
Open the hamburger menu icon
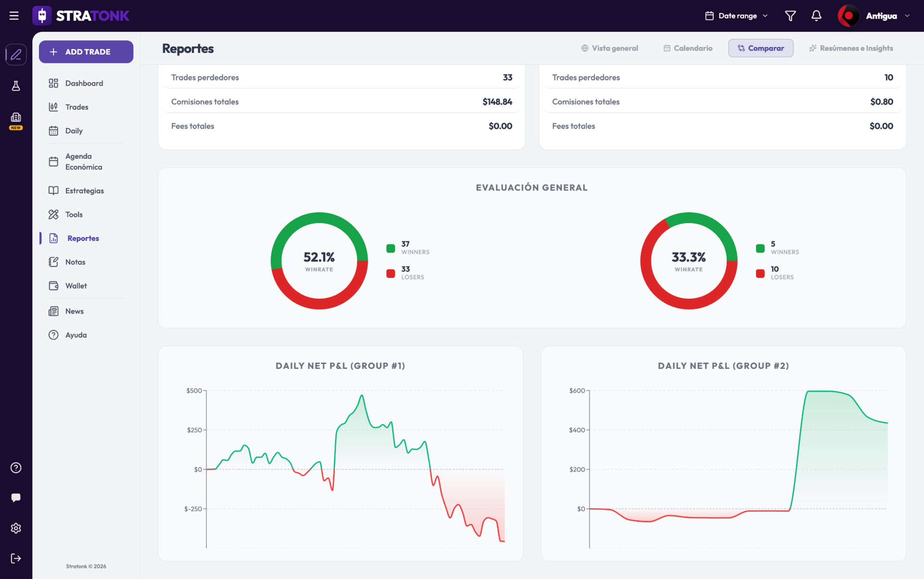click(14, 16)
